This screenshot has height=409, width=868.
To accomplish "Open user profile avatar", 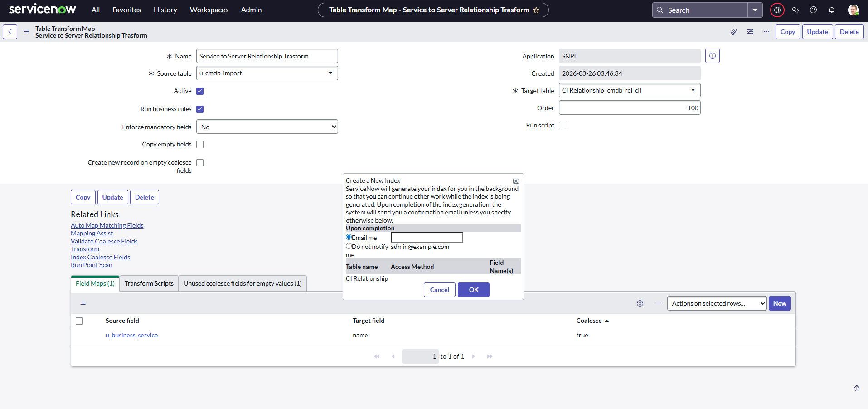I will tap(853, 10).
